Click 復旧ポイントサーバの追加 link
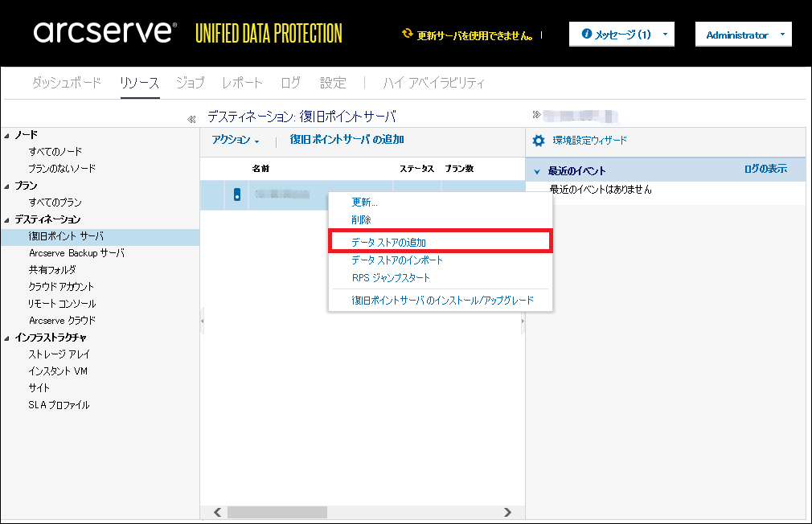Screen dimensions: 812x524 click(347, 139)
